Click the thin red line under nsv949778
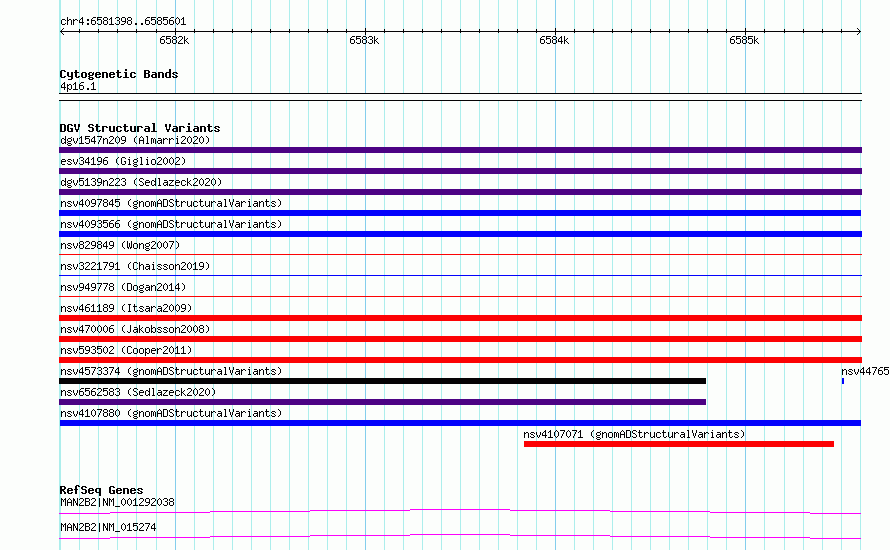Screen dimensions: 890x550 tap(460, 297)
